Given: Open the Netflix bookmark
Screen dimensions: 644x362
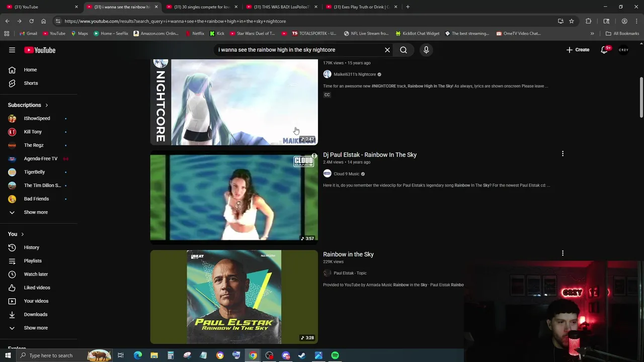Looking at the screenshot, I should point(195,34).
